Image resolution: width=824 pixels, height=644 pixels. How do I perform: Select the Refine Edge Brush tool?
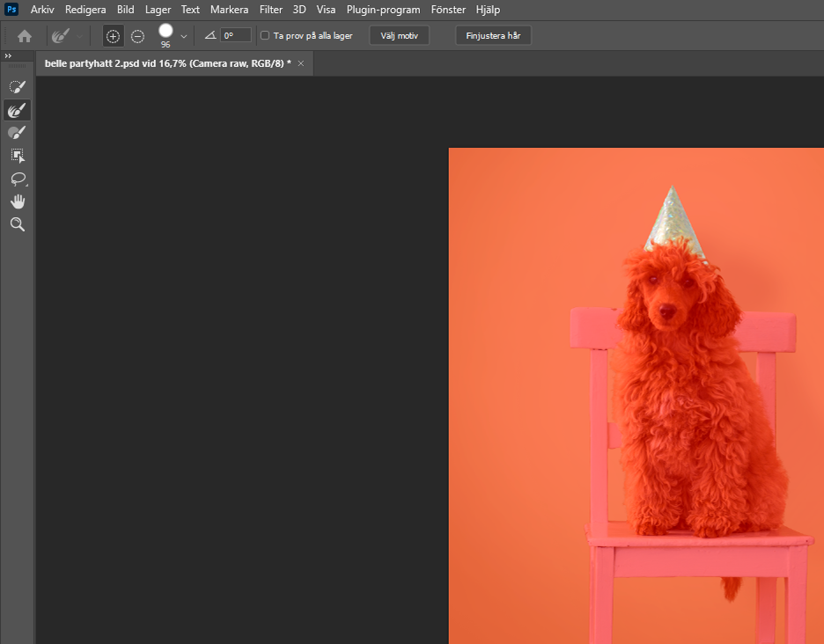(x=17, y=110)
